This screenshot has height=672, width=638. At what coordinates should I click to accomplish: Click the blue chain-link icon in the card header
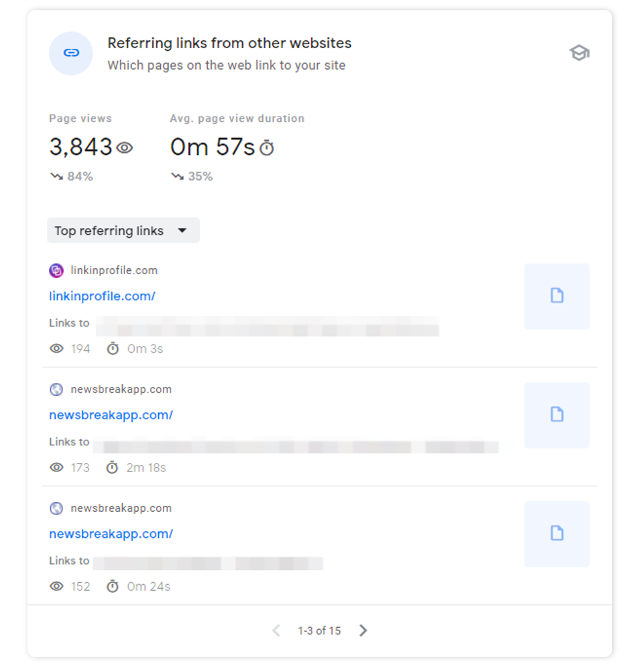coord(71,53)
